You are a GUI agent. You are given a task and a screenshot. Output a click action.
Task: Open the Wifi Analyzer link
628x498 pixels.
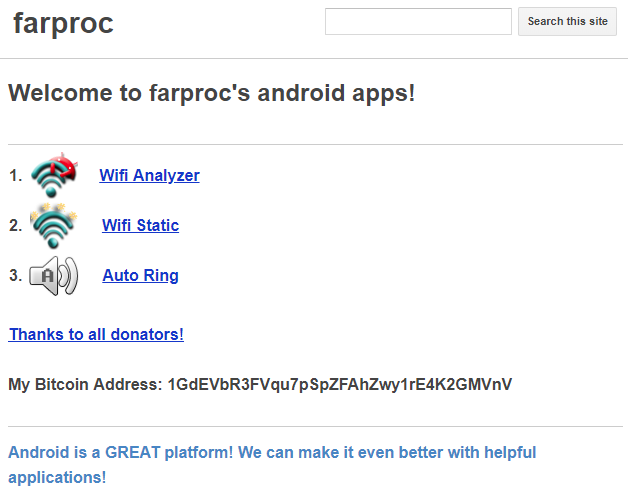[x=149, y=175]
